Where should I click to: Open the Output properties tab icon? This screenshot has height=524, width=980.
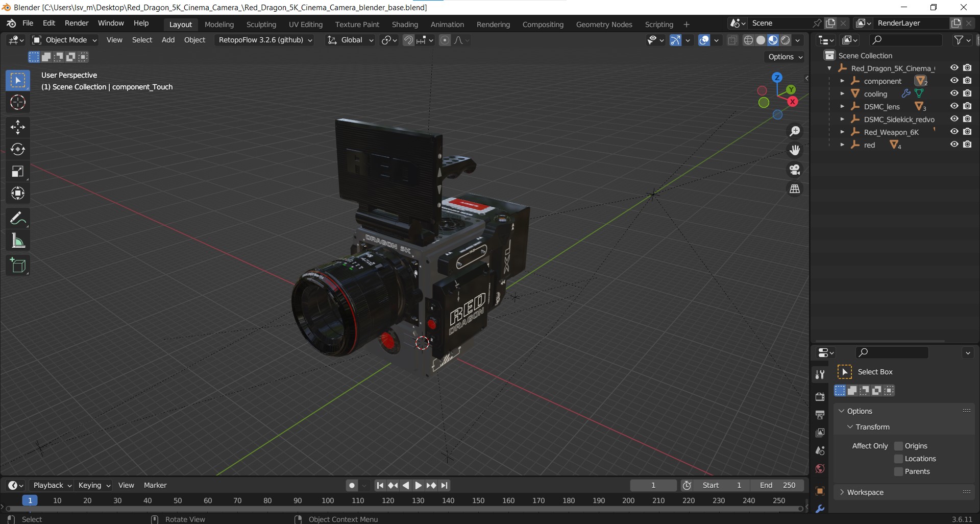[820, 415]
